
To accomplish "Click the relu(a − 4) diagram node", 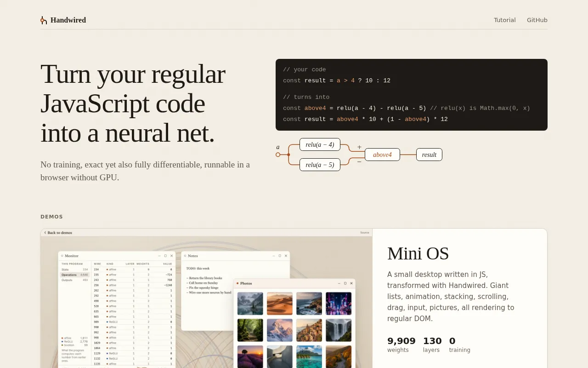I will coord(320,144).
